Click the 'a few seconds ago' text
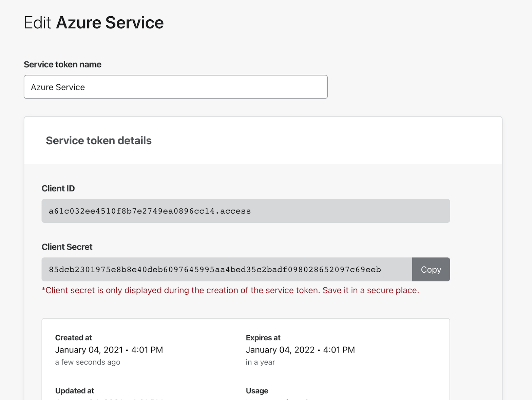The height and width of the screenshot is (400, 532). click(88, 362)
